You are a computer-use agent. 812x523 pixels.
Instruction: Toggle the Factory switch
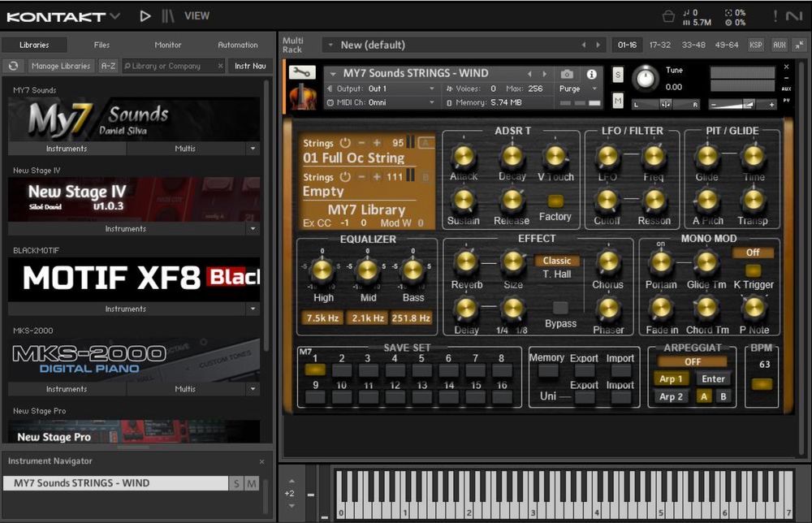tap(555, 201)
